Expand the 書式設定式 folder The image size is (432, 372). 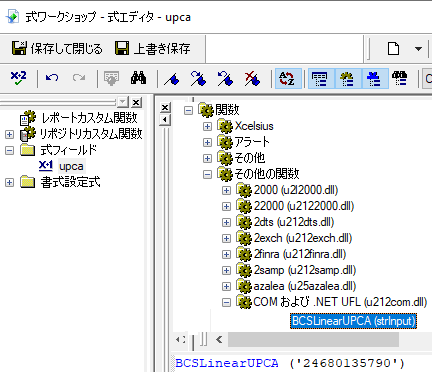click(9, 182)
